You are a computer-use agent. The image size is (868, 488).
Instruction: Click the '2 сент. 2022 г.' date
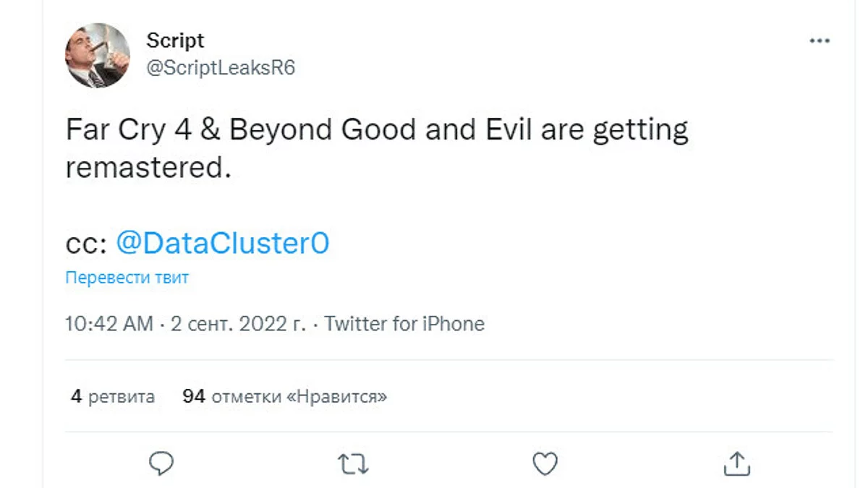click(x=238, y=324)
